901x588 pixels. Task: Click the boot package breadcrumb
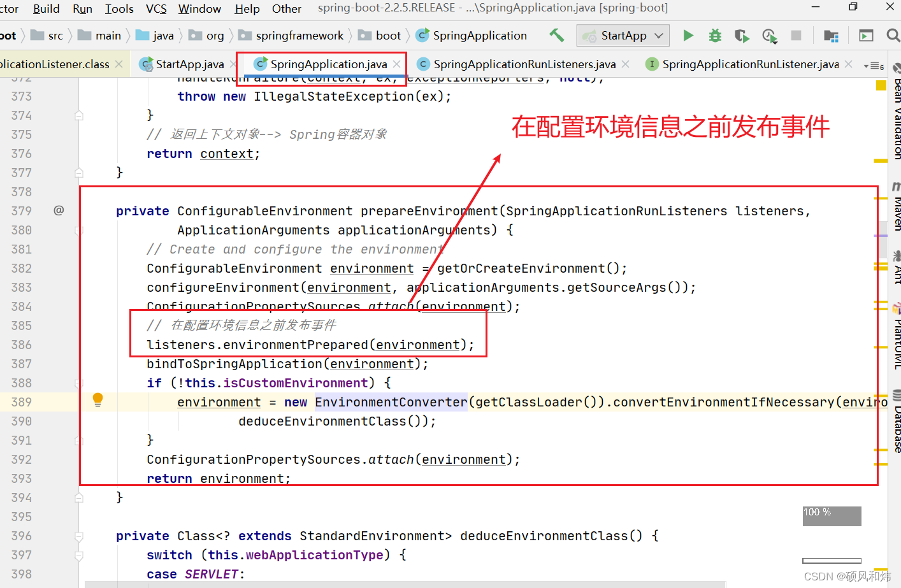(380, 36)
